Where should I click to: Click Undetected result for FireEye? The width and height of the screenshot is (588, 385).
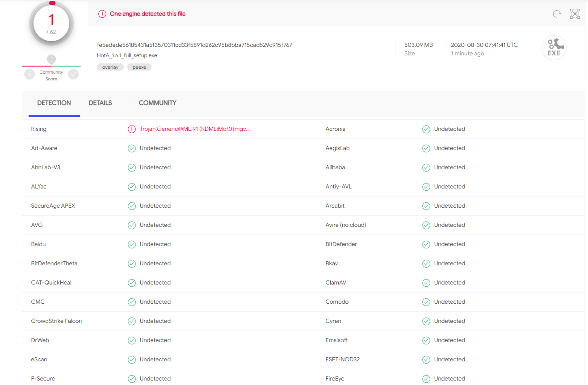449,379
